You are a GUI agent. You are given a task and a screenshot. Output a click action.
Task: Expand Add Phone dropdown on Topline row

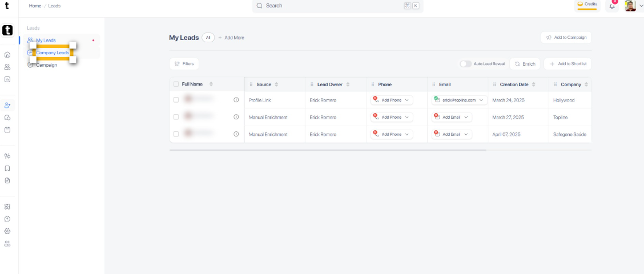pos(392,117)
